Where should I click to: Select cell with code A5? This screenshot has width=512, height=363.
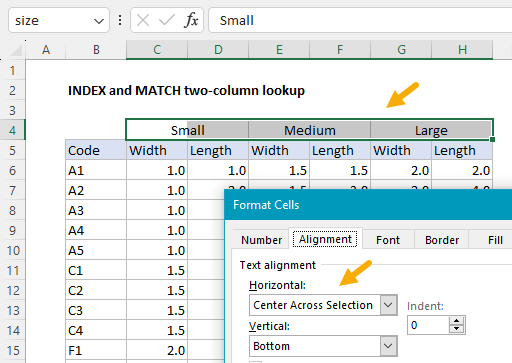(96, 250)
